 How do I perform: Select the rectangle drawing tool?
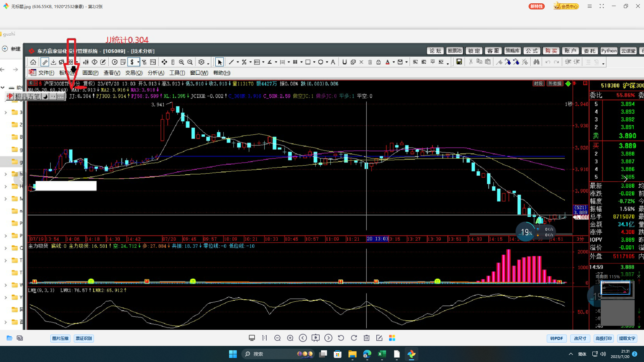tap(308, 62)
